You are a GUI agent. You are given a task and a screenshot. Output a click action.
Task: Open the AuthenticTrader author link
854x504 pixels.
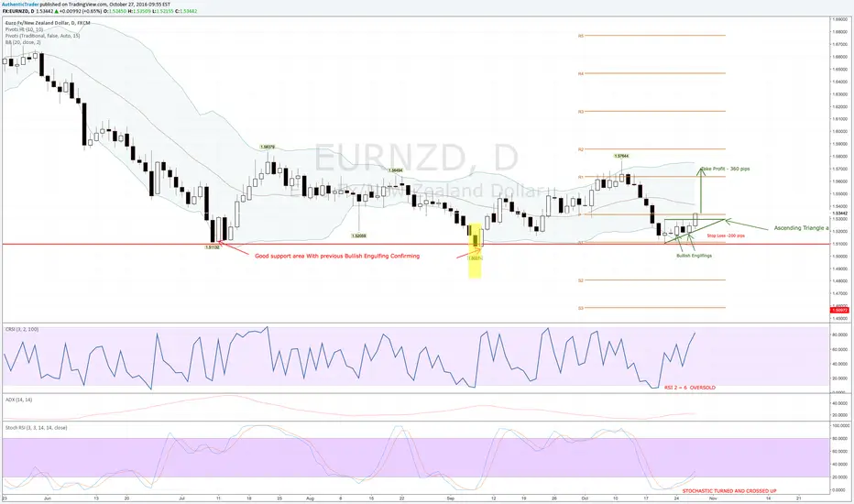(20, 4)
